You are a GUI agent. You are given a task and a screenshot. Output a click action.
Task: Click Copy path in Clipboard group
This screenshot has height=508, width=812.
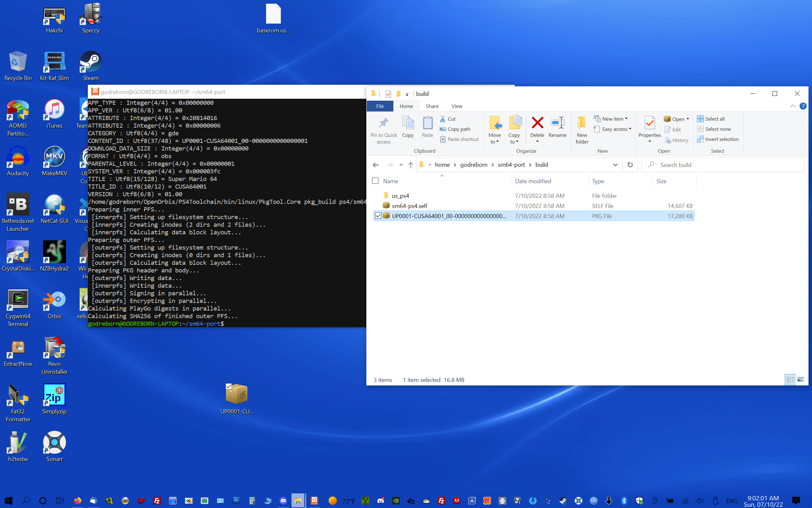pos(455,129)
